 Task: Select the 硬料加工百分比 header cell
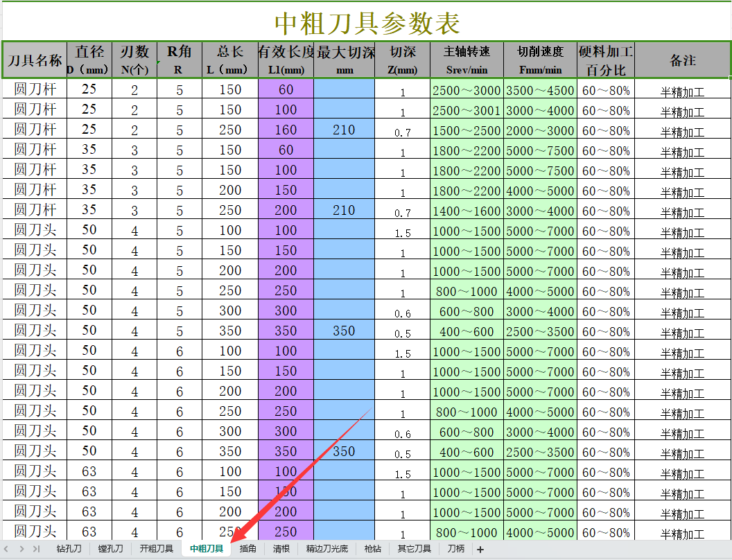tap(606, 60)
